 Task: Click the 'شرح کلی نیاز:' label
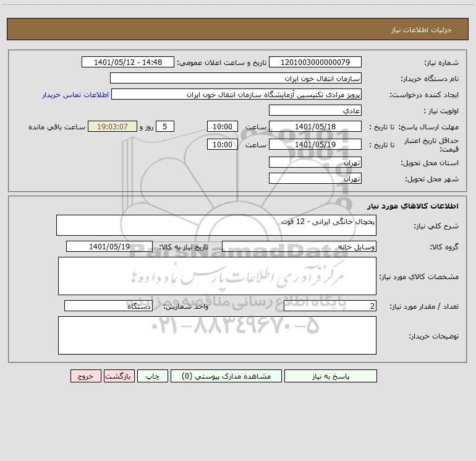[436, 226]
